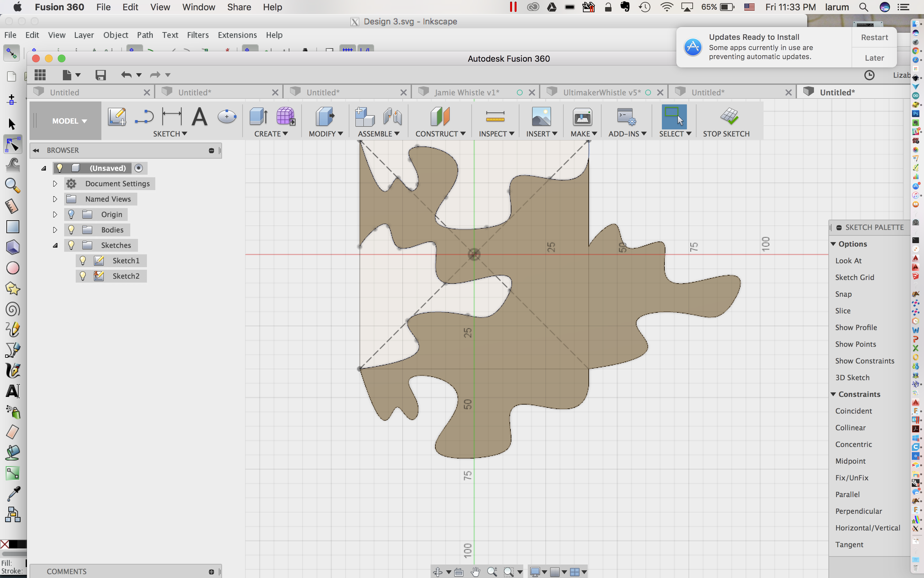The width and height of the screenshot is (924, 578).
Task: Select the Inkscape spiral tool
Action: 13,309
